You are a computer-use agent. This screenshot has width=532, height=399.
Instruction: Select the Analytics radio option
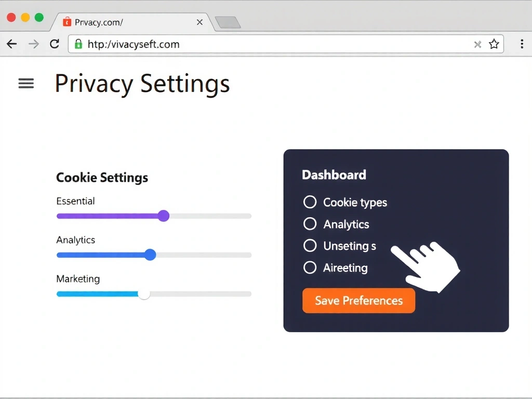[310, 224]
